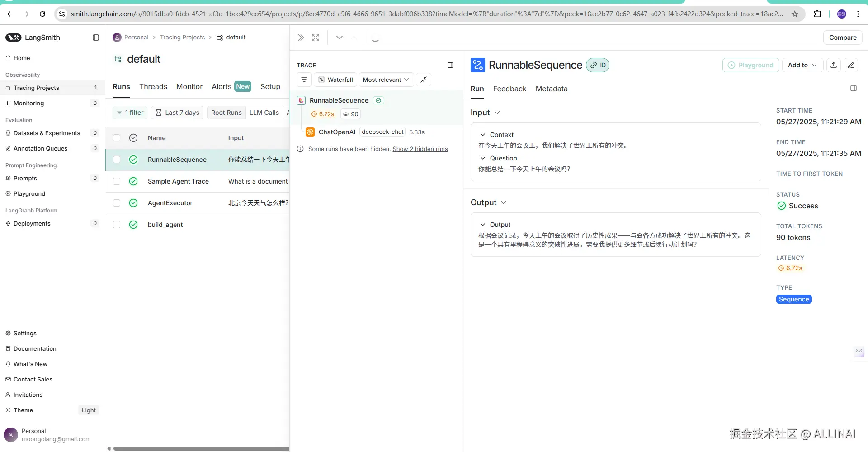Collapse trace panel with double chevron
The image size is (868, 452).
301,38
